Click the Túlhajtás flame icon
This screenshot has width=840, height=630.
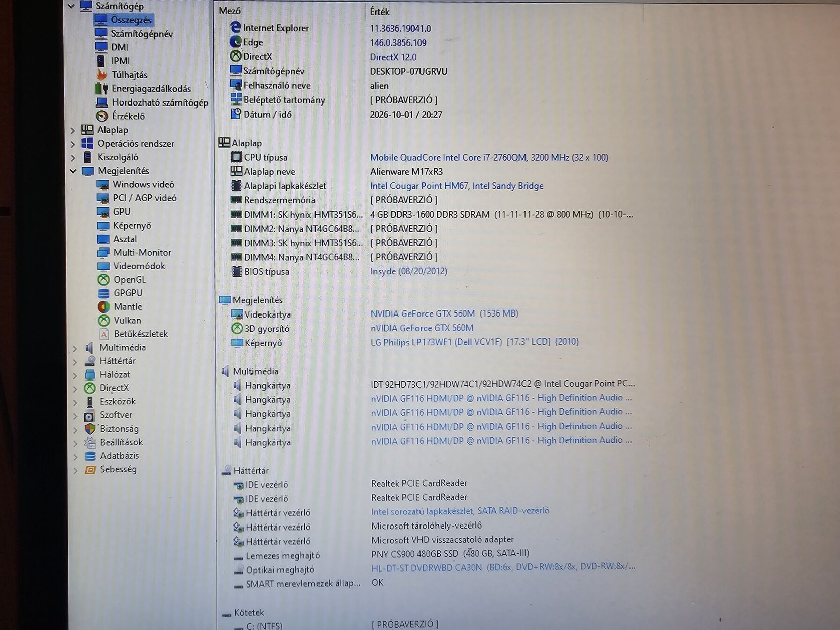(x=101, y=74)
